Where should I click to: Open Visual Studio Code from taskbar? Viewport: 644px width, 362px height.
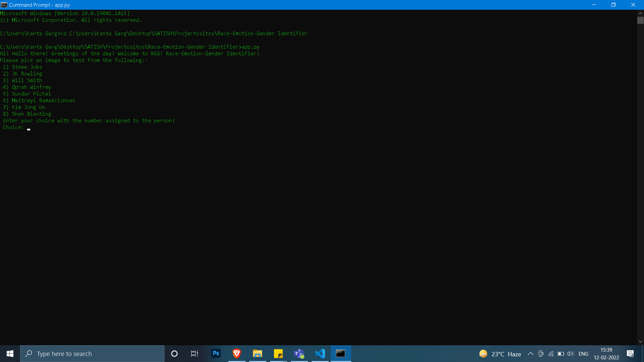tap(320, 353)
